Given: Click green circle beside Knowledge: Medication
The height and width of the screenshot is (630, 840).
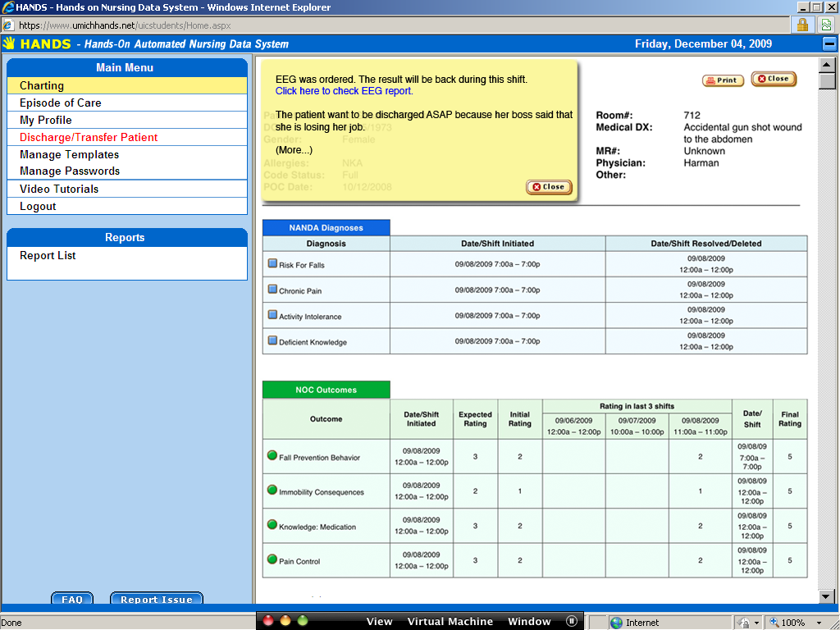Looking at the screenshot, I should [x=272, y=524].
